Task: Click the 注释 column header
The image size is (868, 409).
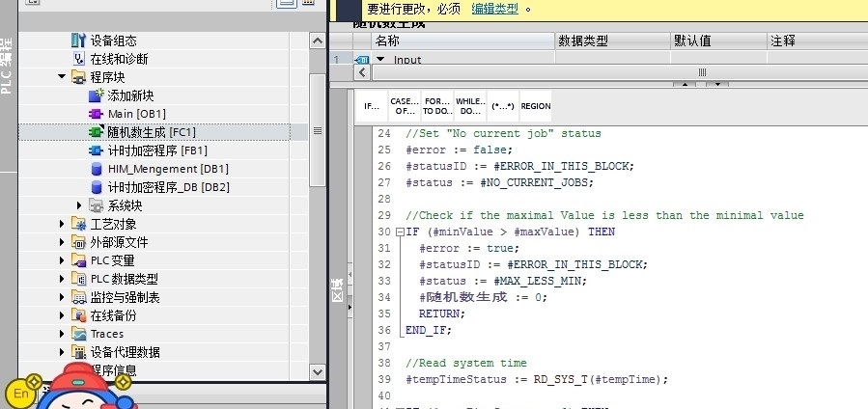Action: click(818, 41)
